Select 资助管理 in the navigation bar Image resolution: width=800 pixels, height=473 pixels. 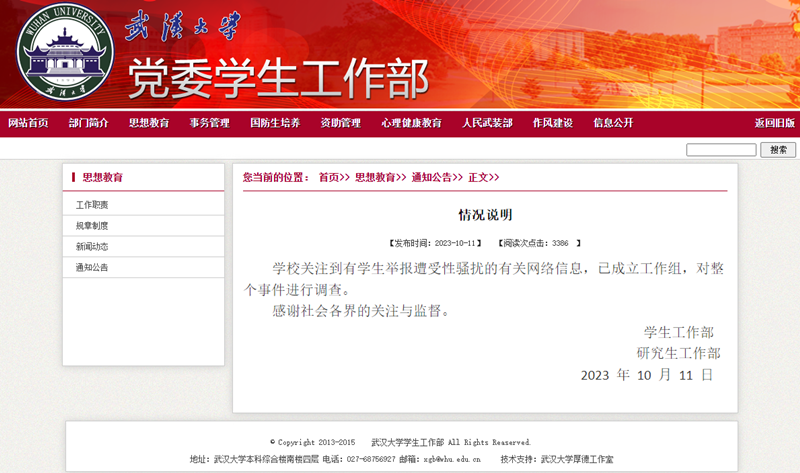(340, 123)
